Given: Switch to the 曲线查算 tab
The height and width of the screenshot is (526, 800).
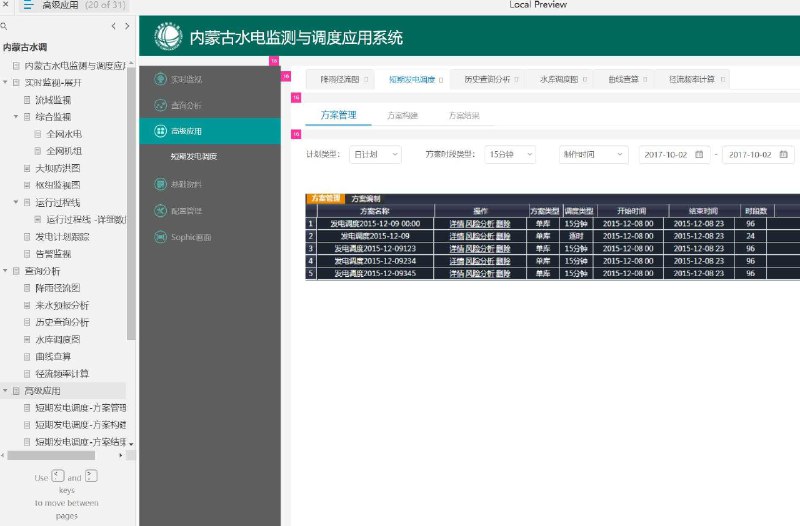Looking at the screenshot, I should (623, 80).
